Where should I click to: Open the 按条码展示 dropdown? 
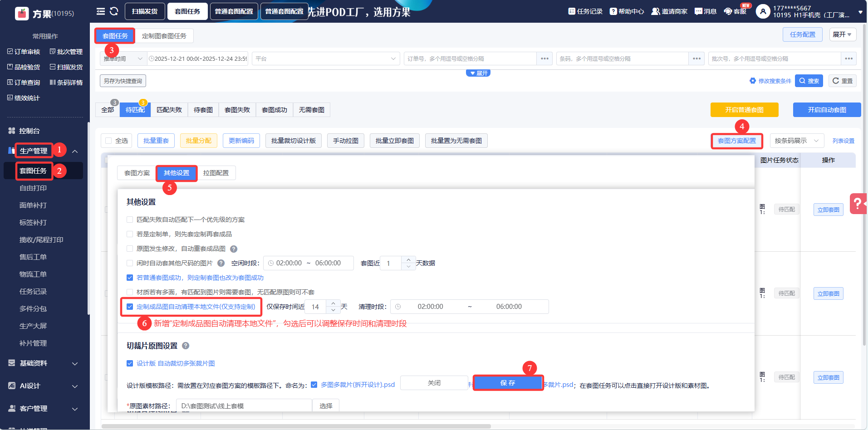(x=797, y=141)
